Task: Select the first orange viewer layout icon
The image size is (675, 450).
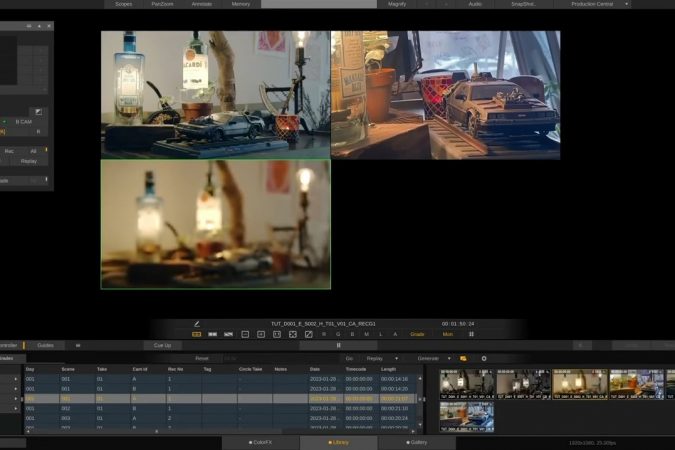Action: [x=197, y=334]
